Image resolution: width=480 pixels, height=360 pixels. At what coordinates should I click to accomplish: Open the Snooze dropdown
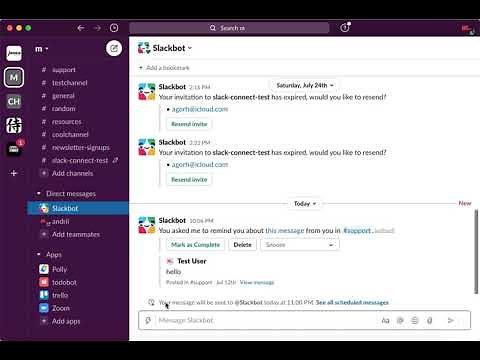coord(300,245)
